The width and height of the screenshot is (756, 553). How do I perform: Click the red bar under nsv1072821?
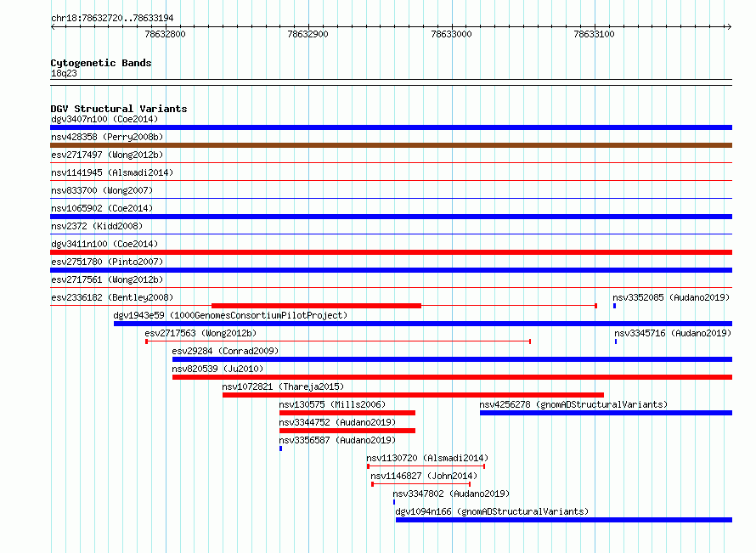(413, 395)
